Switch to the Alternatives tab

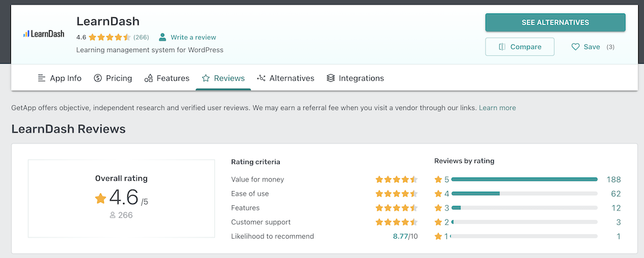pyautogui.click(x=285, y=78)
